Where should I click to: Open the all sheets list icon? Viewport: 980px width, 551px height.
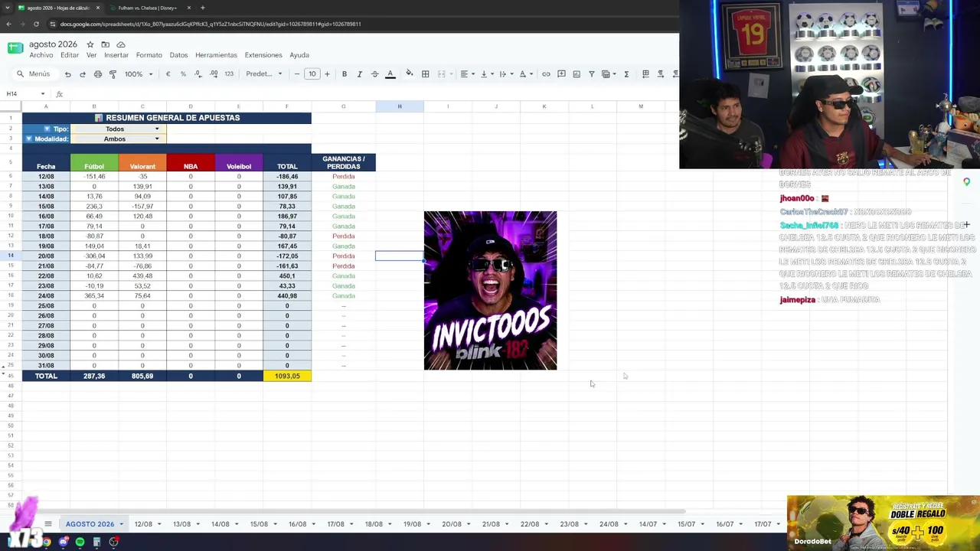click(47, 524)
